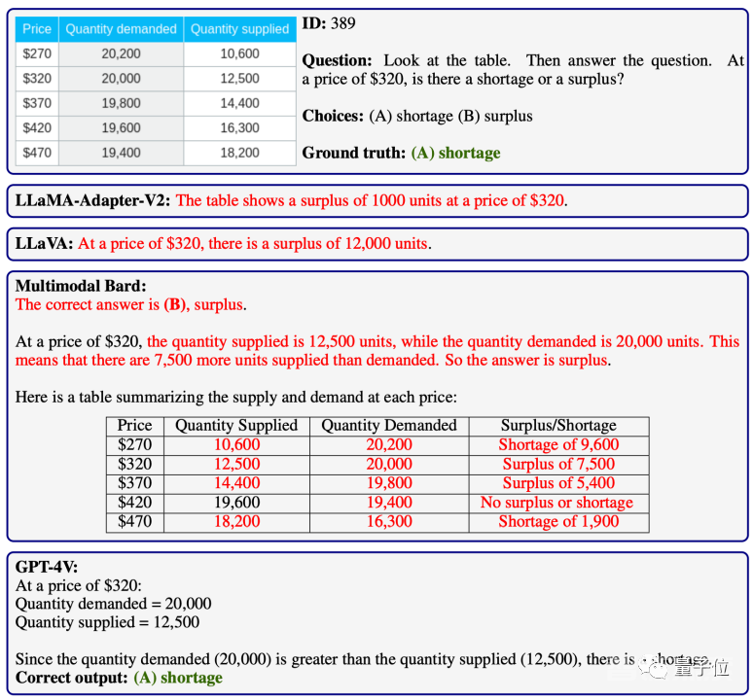This screenshot has width=753, height=700.
Task: Click '19,800' in the blue-header table
Action: (x=121, y=103)
